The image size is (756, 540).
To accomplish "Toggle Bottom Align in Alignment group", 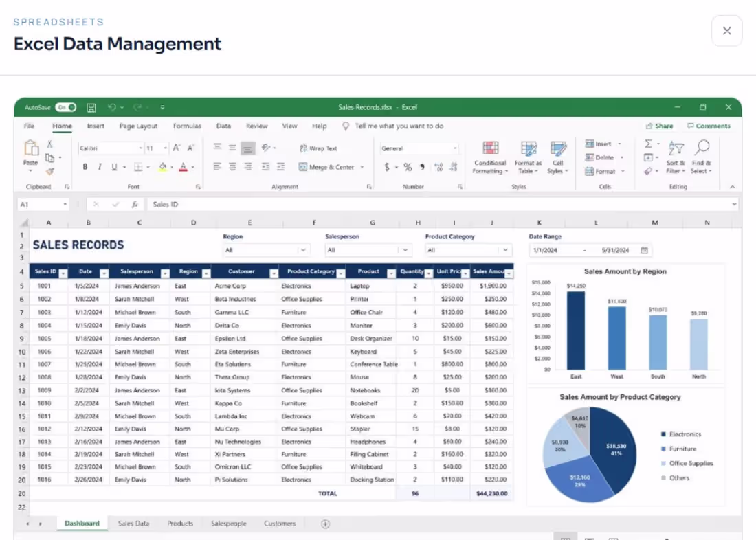I will (248, 148).
